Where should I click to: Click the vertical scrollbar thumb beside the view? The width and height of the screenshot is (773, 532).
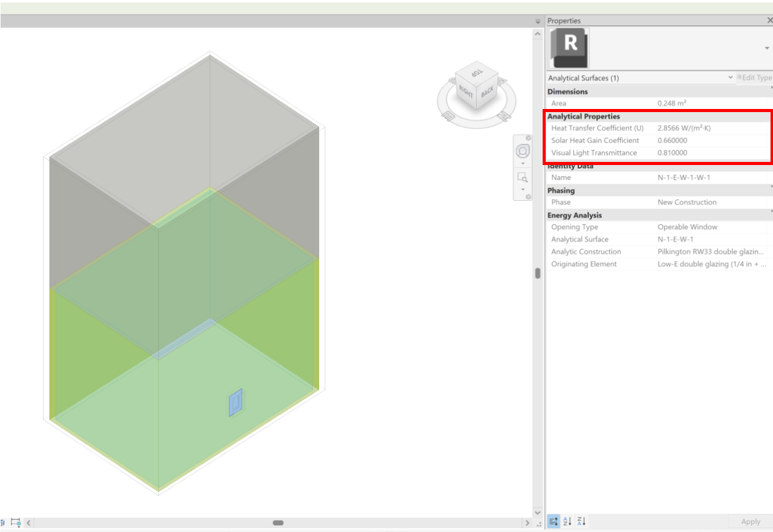tap(538, 273)
